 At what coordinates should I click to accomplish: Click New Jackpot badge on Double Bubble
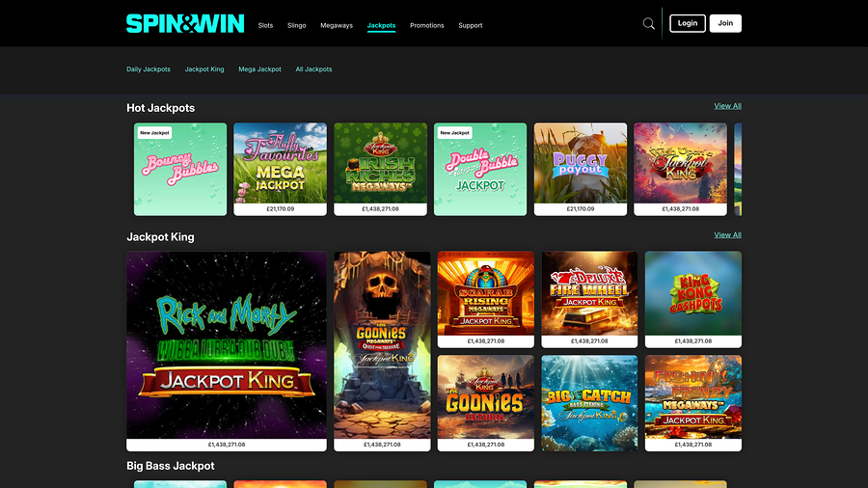pyautogui.click(x=454, y=133)
